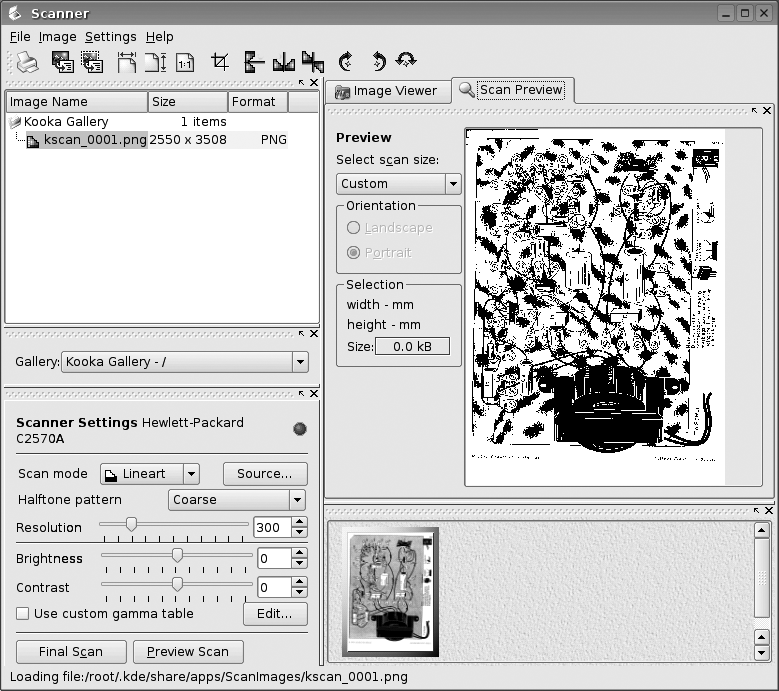779x691 pixels.
Task: Click the Scale to height icon
Action: click(156, 63)
